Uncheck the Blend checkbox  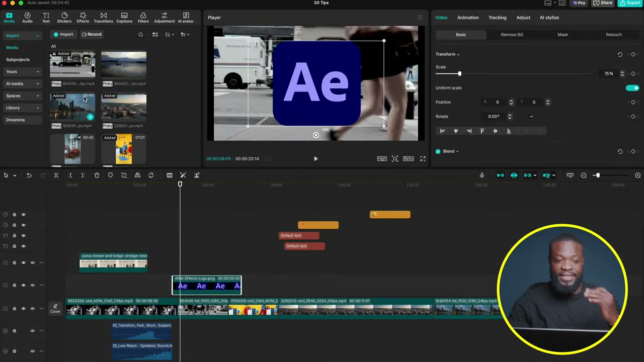438,151
